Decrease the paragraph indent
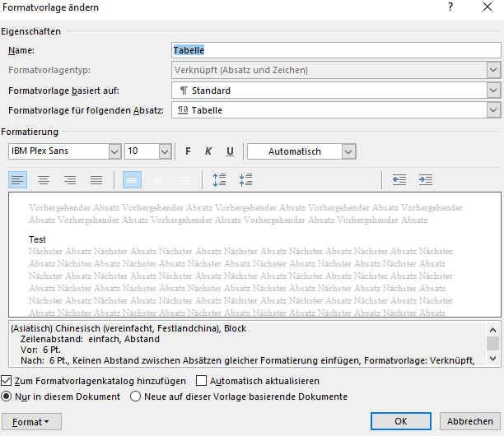This screenshot has height=436, width=504. point(399,180)
